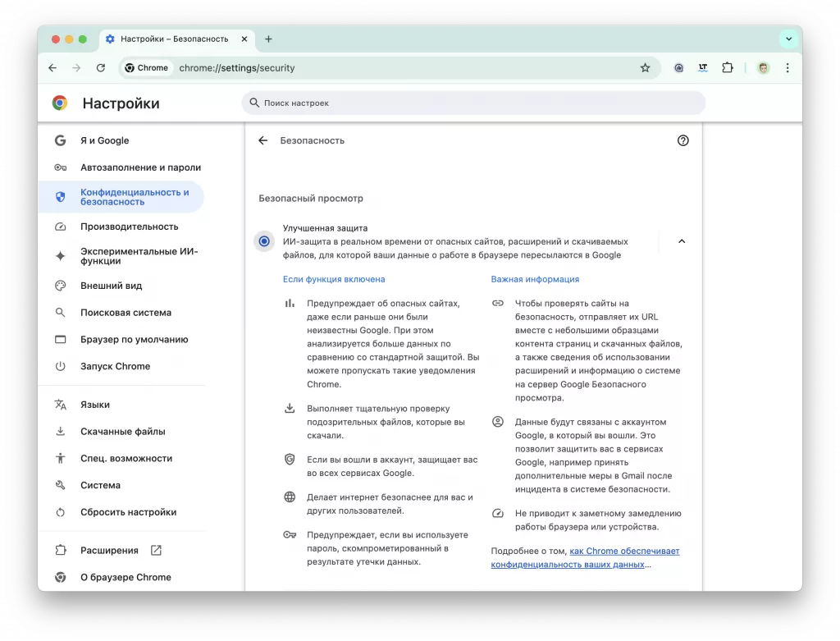Open Экспериментальные ИИ-функции in sidebar

click(x=138, y=256)
